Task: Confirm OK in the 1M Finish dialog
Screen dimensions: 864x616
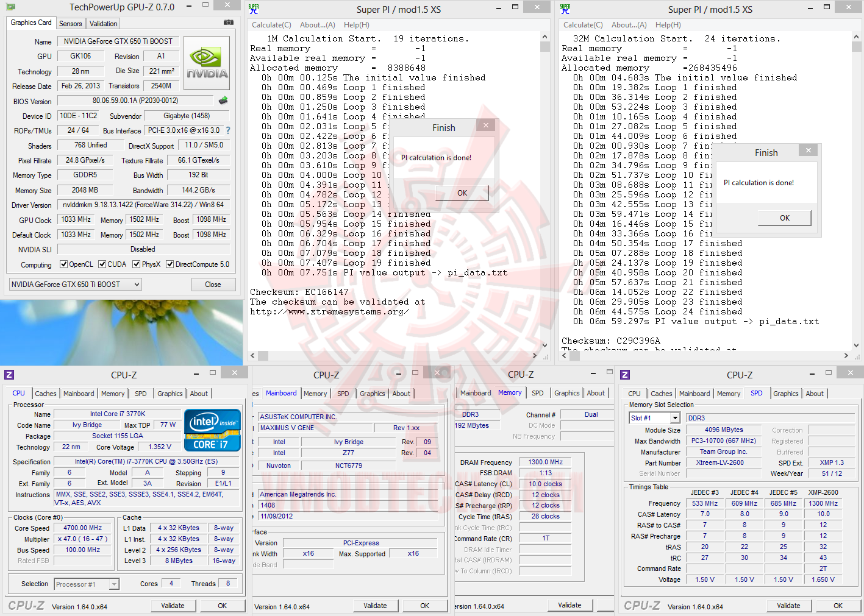Action: pos(462,193)
